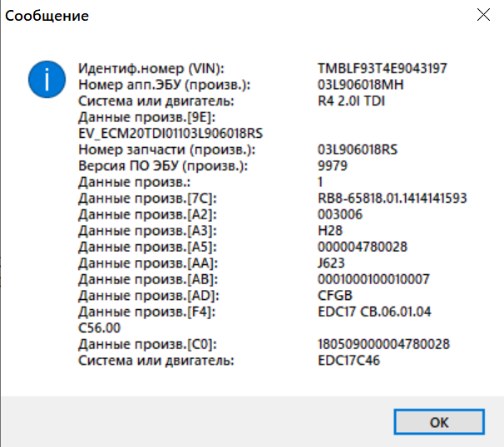Click the Идентиф.номер (VIN) label

point(151,67)
